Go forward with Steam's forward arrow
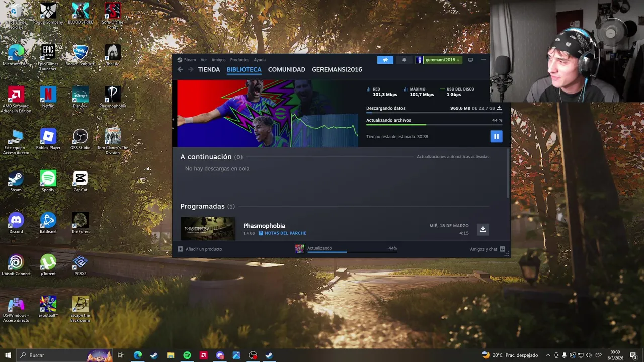Image resolution: width=644 pixels, height=362 pixels. pos(191,69)
